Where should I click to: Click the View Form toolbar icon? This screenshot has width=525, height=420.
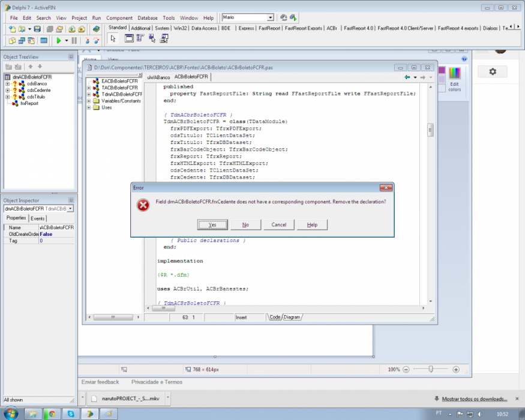[x=22, y=41]
